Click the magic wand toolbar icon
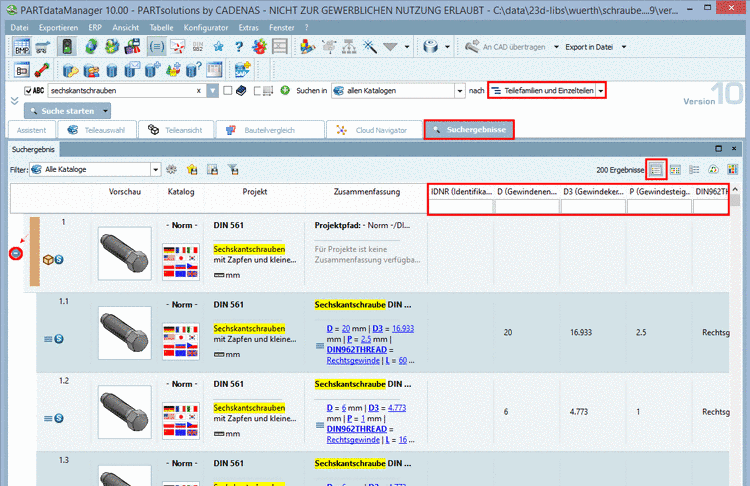The width and height of the screenshot is (750, 486). click(370, 46)
